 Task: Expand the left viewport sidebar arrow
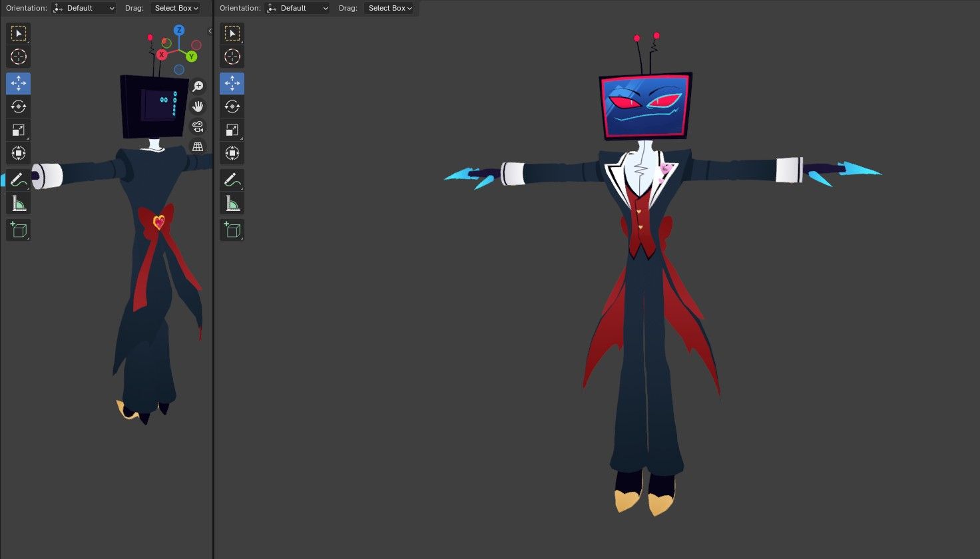[x=210, y=31]
